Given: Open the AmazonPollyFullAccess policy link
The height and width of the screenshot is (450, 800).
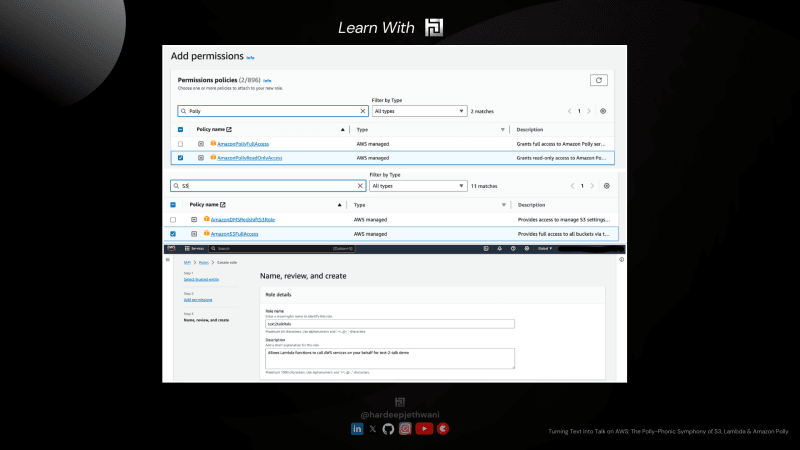Looking at the screenshot, I should [x=243, y=144].
